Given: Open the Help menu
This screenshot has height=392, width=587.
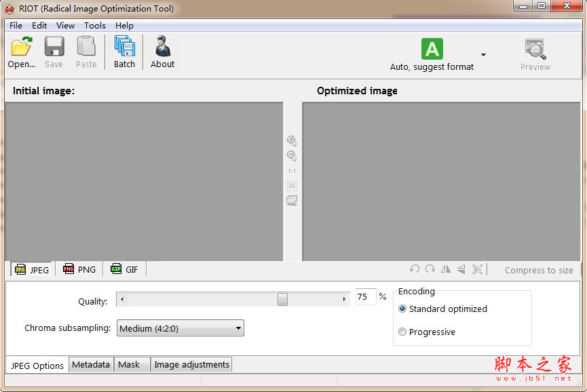Looking at the screenshot, I should (124, 26).
